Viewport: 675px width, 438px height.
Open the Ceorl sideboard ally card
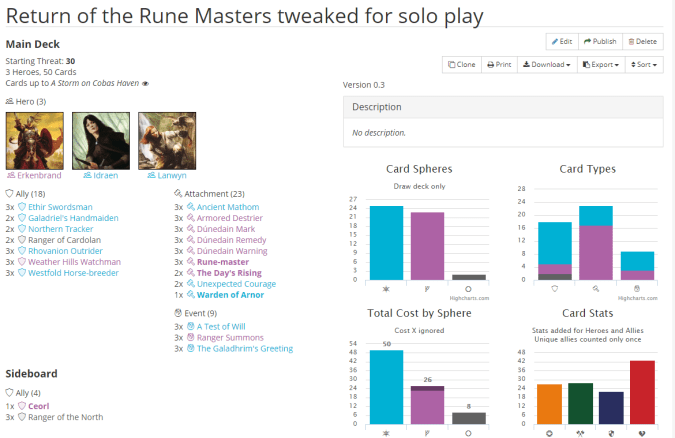click(x=38, y=406)
